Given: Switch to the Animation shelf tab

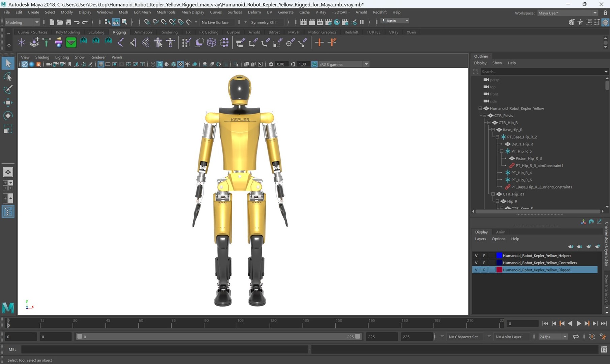Looking at the screenshot, I should coord(143,32).
